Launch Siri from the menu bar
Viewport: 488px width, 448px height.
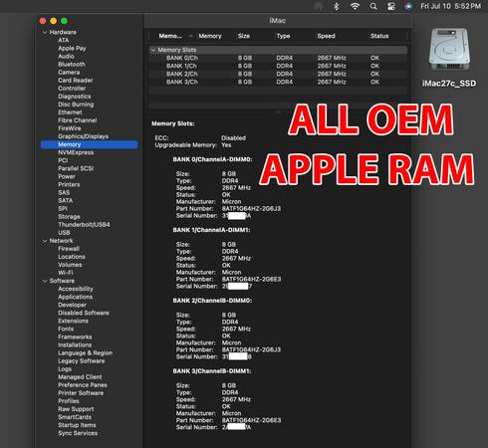(x=408, y=6)
